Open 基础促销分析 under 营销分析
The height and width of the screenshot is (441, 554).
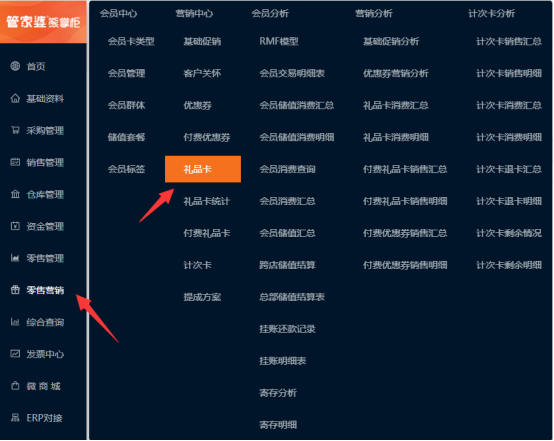pos(391,42)
